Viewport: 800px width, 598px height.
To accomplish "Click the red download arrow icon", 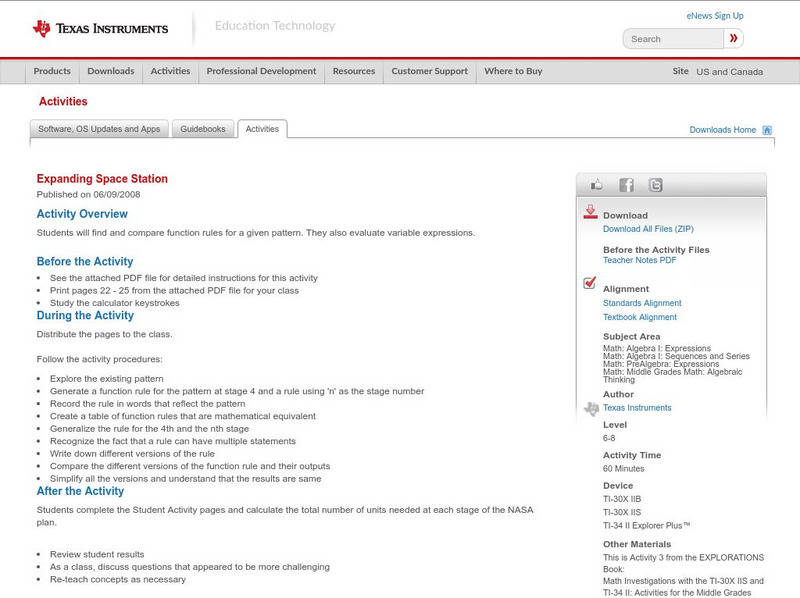I will [590, 212].
